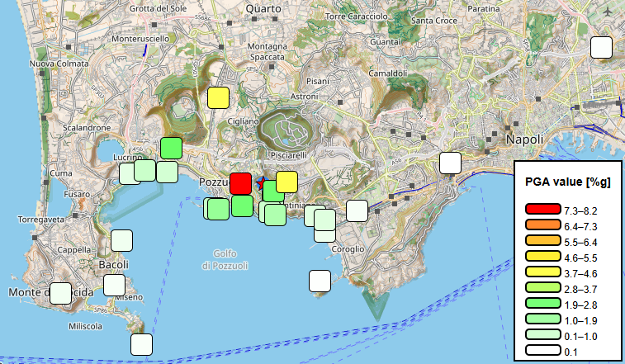Click the "Montagna Spaccata" place label
The height and width of the screenshot is (364, 625).
pyautogui.click(x=267, y=52)
